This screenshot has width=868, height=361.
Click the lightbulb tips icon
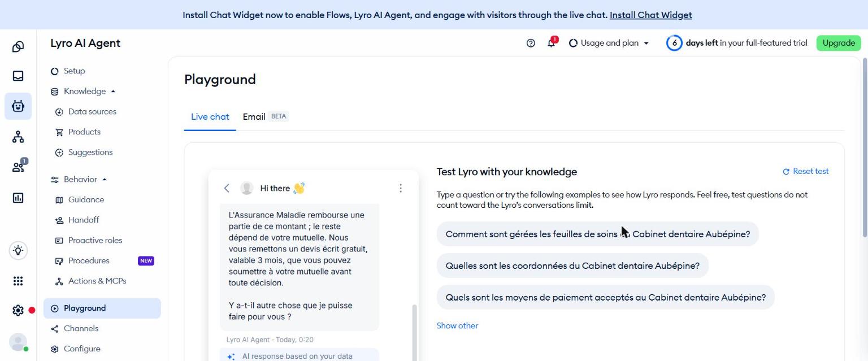pos(18,250)
